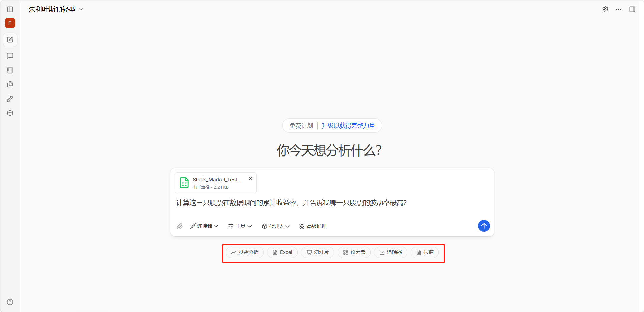Expand the 工具 dropdown
644x312 pixels.
[240, 226]
